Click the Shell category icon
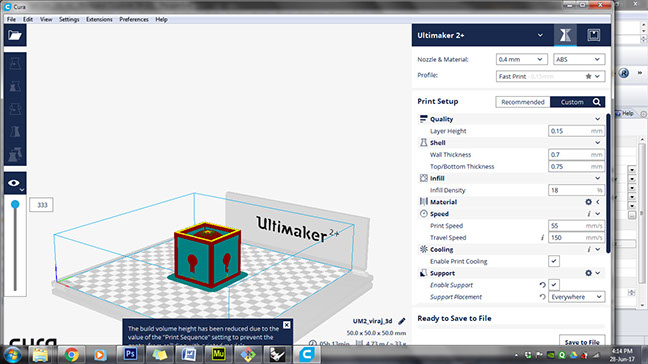648x364 pixels. click(x=423, y=143)
